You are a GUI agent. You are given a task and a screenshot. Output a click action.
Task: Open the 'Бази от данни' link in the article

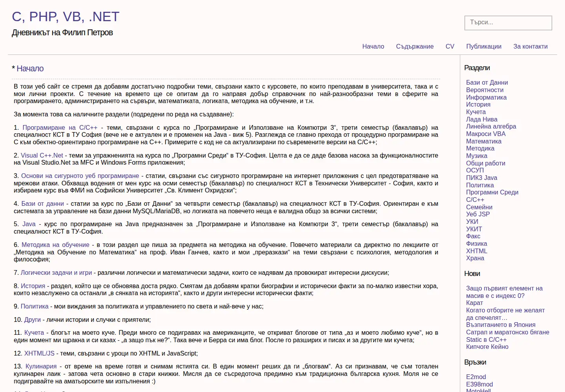(x=42, y=203)
